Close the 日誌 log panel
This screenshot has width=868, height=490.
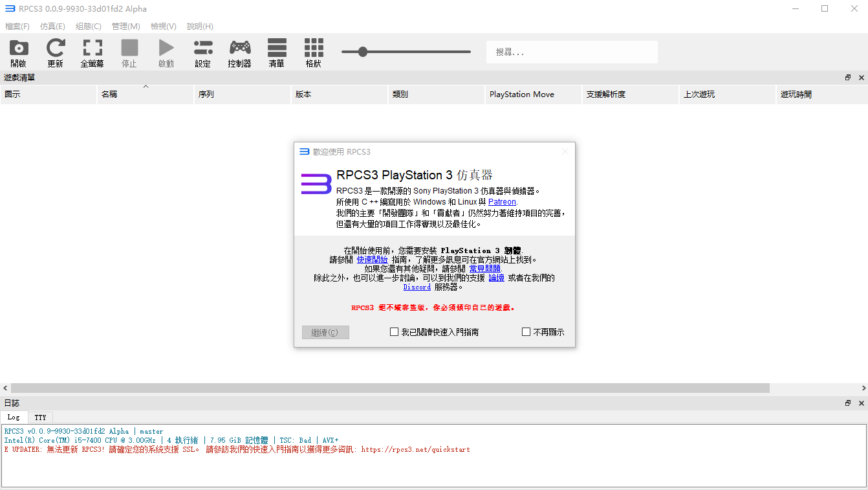tap(862, 403)
